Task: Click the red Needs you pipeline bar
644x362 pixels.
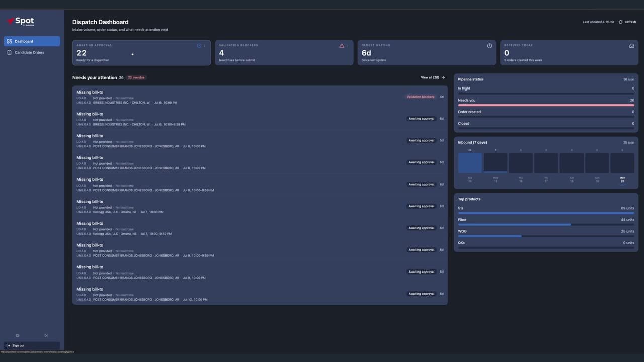Action: (x=546, y=105)
